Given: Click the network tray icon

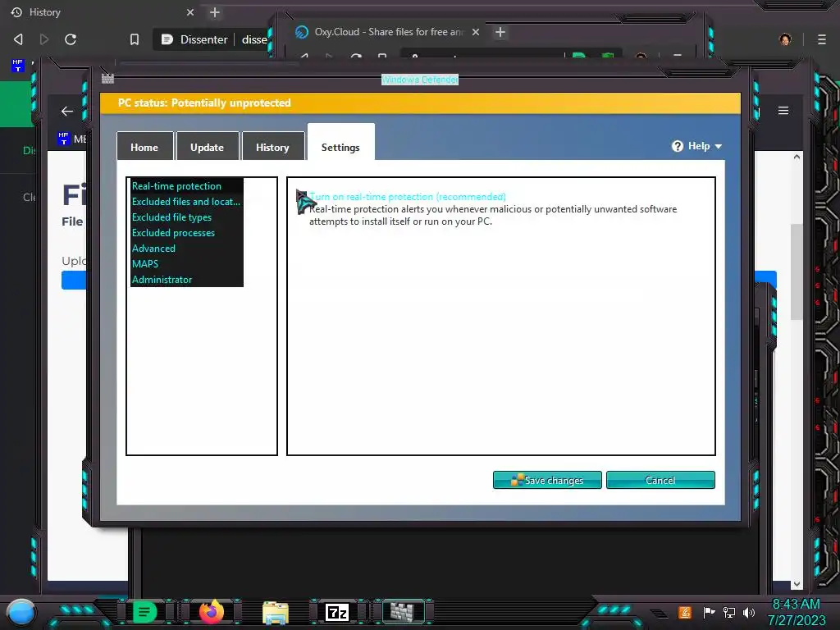Looking at the screenshot, I should click(729, 612).
